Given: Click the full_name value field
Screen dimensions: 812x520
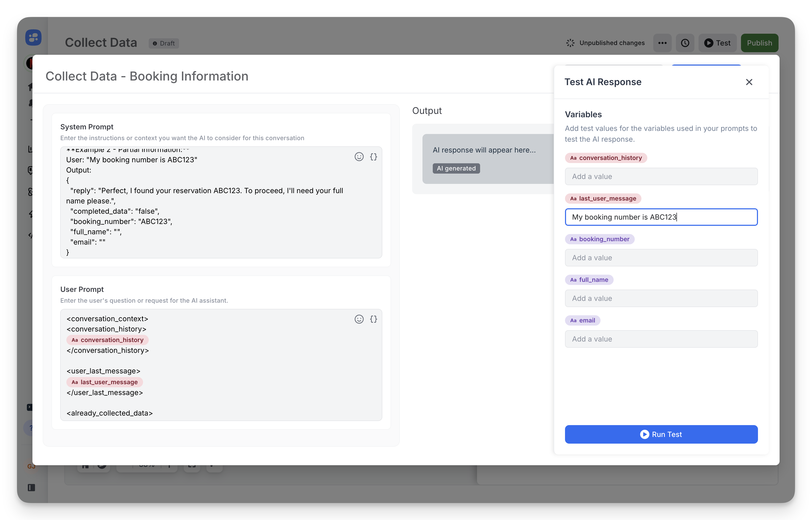Looking at the screenshot, I should (x=661, y=298).
